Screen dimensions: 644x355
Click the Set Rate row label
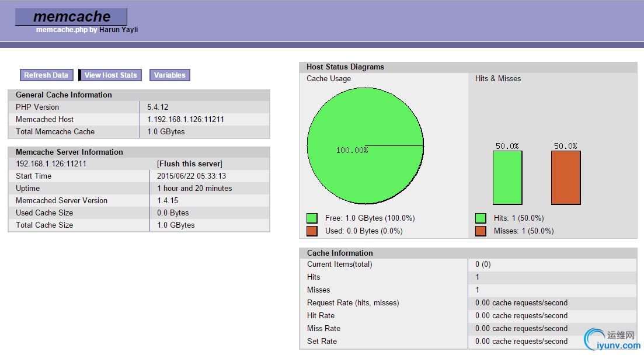coord(322,342)
